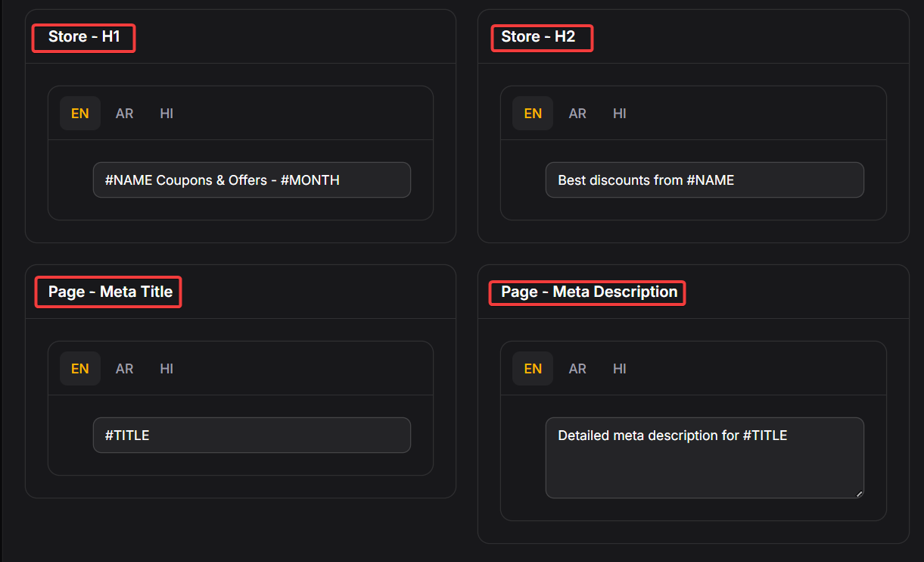Open the HI tab under Store - H2
This screenshot has height=562, width=924.
click(620, 114)
